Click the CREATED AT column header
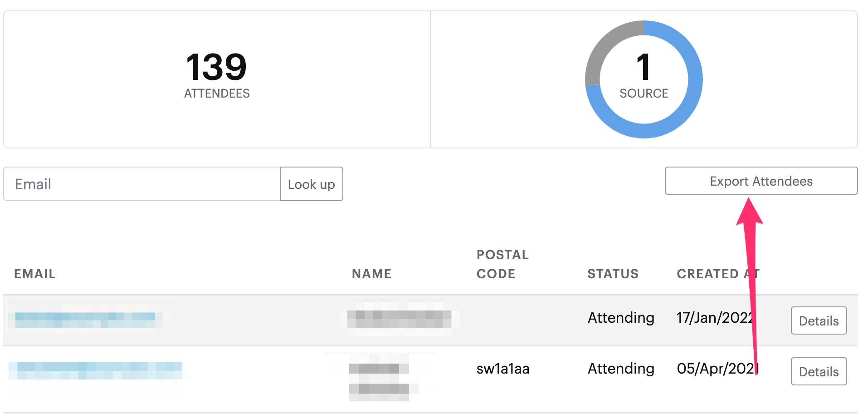The image size is (868, 414). pos(718,274)
